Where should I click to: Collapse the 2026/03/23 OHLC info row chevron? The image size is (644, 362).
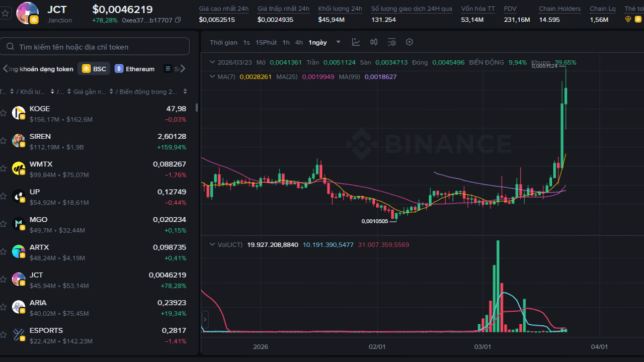coord(213,62)
